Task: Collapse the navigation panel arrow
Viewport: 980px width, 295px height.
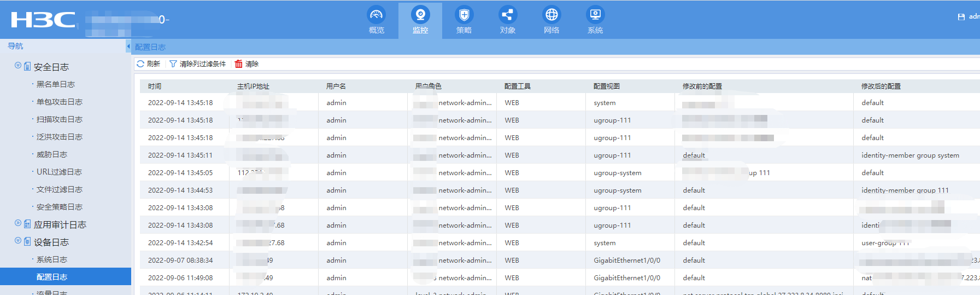Action: click(x=128, y=47)
